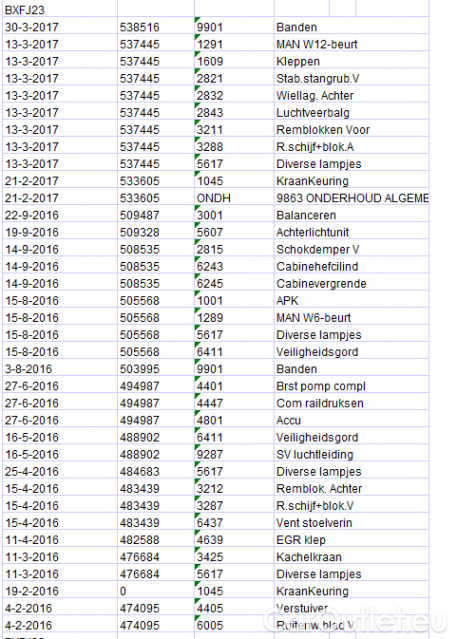This screenshot has height=639, width=457.
Task: Click the Kleppen description cell
Action: (x=352, y=61)
